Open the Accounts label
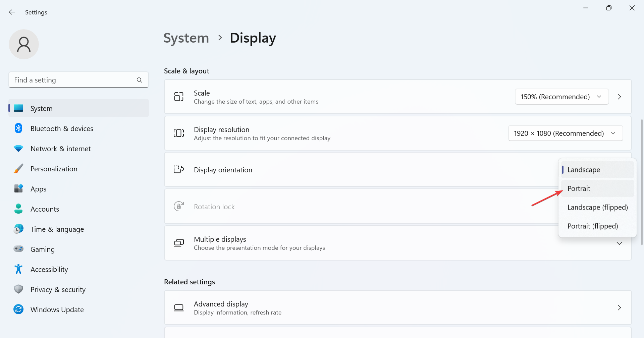The image size is (644, 338). (x=45, y=209)
